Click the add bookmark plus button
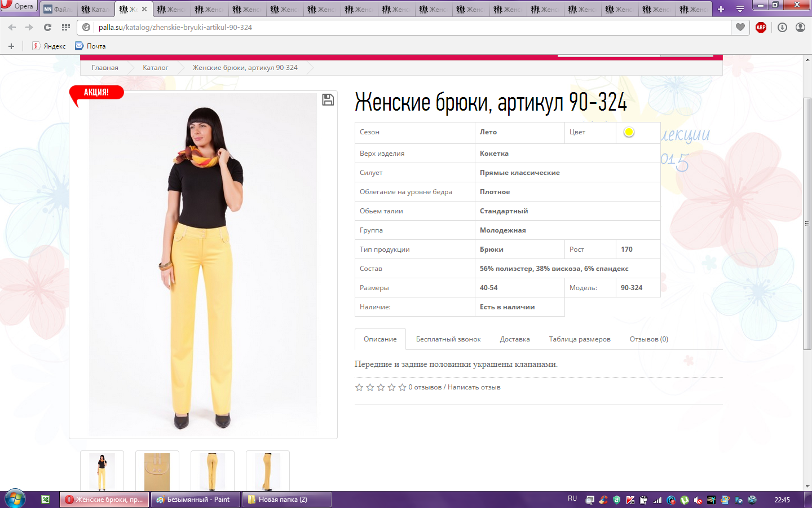This screenshot has height=508, width=812. pos(11,46)
